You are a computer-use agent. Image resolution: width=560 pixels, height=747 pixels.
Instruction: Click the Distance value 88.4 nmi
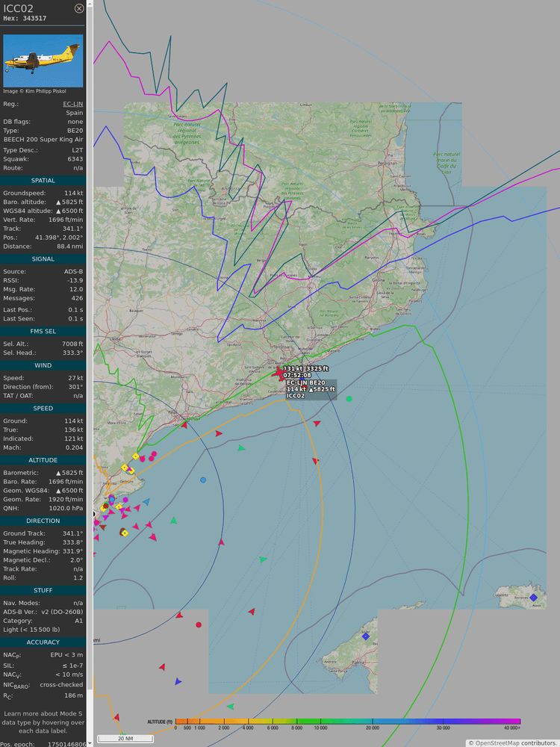coord(70,247)
